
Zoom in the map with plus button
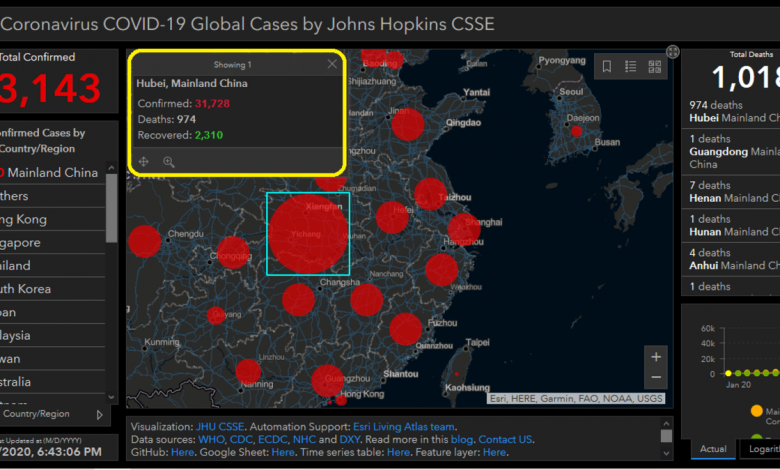[x=656, y=357]
